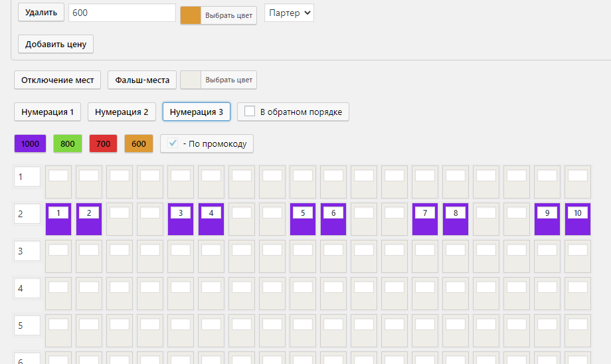Viewport: 611px width, 364px height.
Task: Pick the purple 1000 price swatch
Action: [x=30, y=144]
